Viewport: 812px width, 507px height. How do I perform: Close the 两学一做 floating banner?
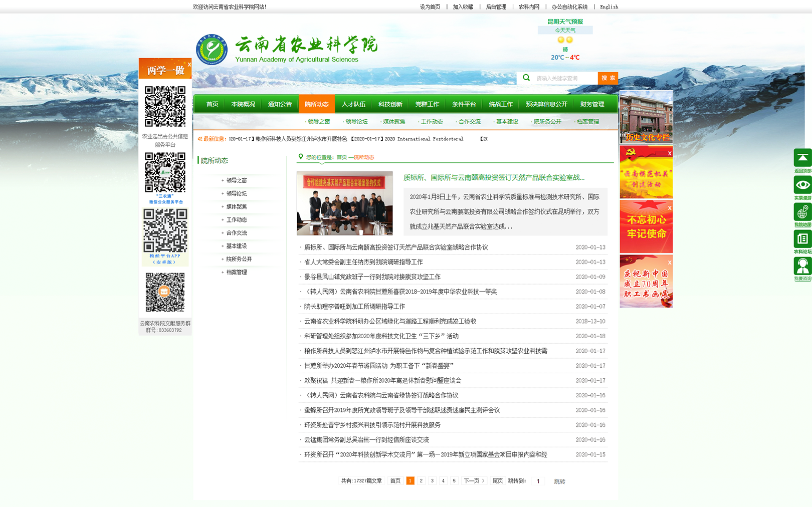pos(189,65)
